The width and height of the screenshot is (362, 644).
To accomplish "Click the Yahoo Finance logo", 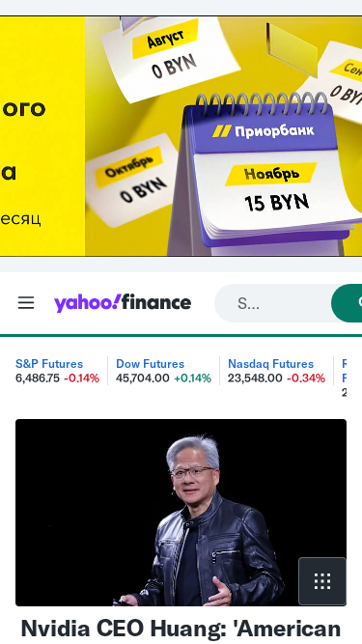I will [123, 303].
